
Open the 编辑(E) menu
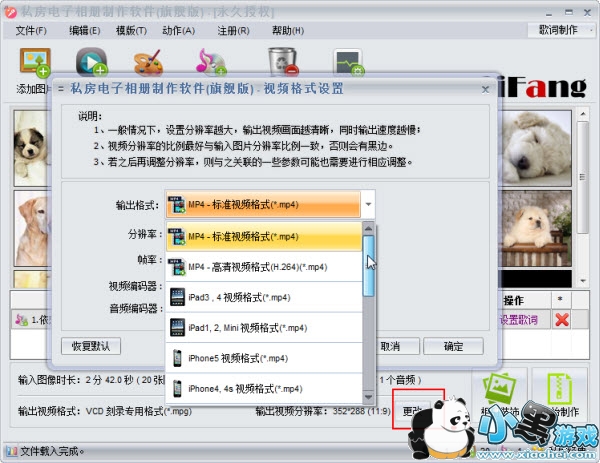pos(85,31)
